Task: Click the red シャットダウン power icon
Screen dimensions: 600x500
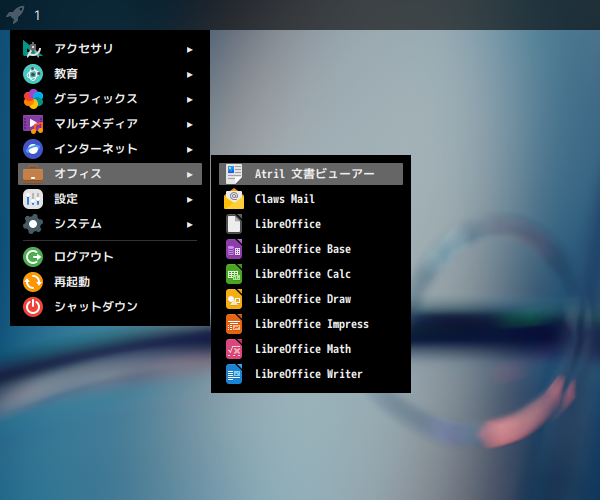Action: (x=33, y=307)
